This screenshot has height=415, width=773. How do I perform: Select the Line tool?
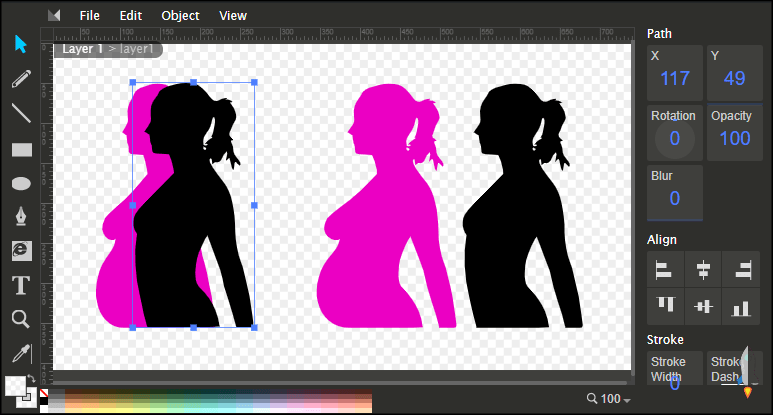point(21,113)
